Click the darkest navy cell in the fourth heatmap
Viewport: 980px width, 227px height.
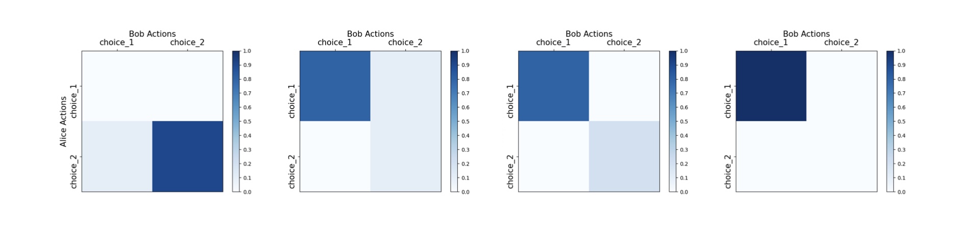(771, 86)
